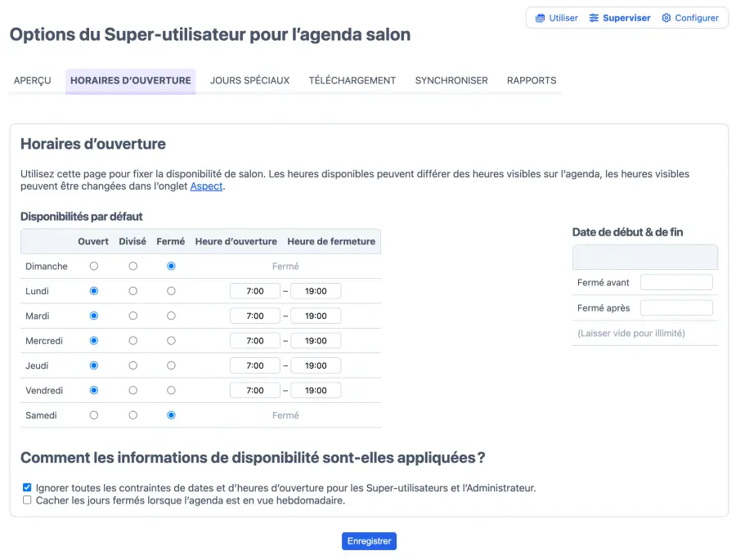Screen dimensions: 736x560
Task: Open the Aperçu tab
Action: [x=33, y=81]
